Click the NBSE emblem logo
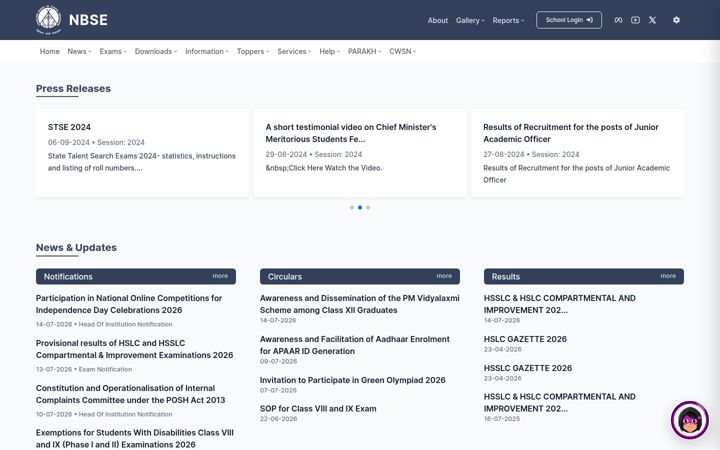The height and width of the screenshot is (450, 720). click(x=48, y=20)
